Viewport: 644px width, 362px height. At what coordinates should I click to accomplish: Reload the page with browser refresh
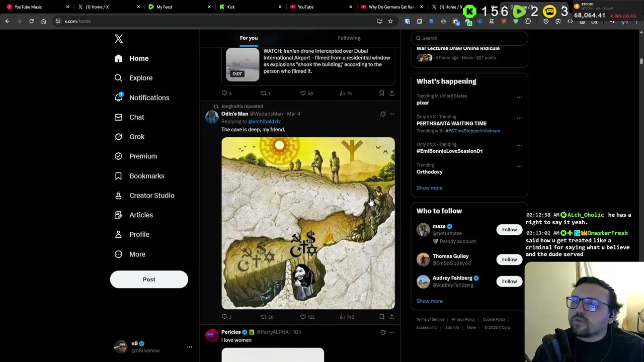tap(31, 21)
